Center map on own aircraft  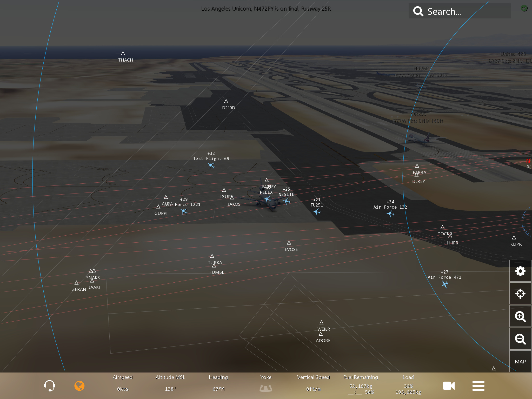(x=520, y=294)
